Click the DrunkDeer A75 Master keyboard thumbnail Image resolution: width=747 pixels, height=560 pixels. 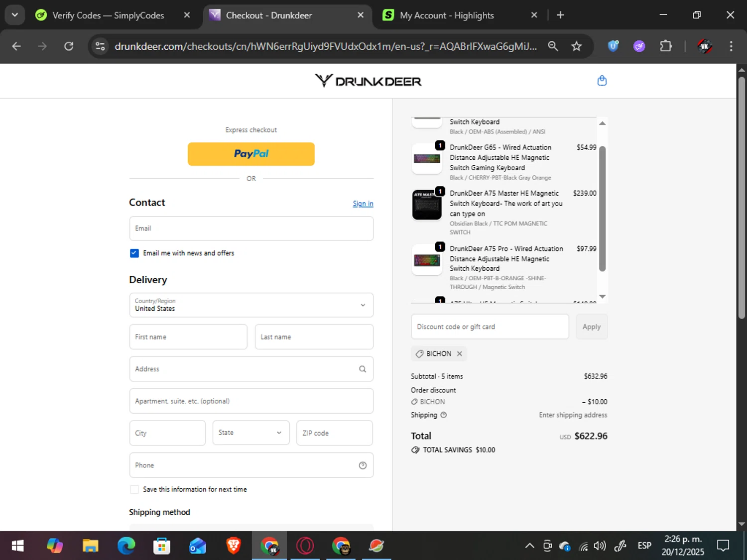point(427,205)
